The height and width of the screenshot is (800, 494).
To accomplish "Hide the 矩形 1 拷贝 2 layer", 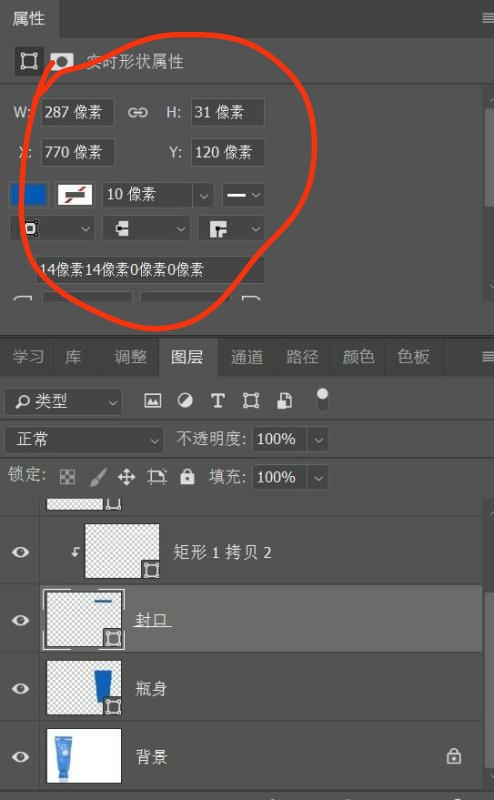I will click(x=20, y=552).
